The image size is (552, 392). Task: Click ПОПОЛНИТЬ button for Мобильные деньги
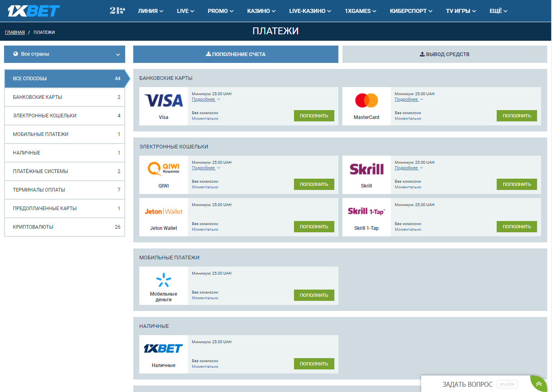click(x=314, y=295)
